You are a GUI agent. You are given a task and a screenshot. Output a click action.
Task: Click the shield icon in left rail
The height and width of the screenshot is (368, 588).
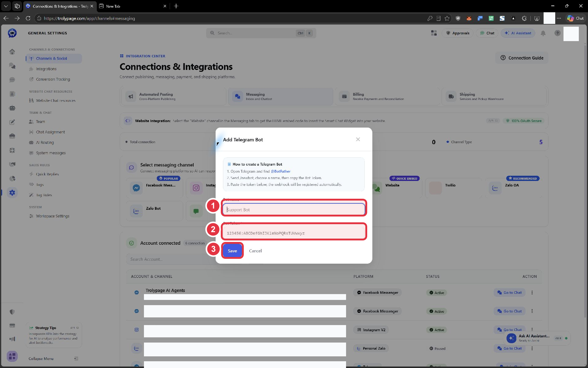pyautogui.click(x=12, y=312)
